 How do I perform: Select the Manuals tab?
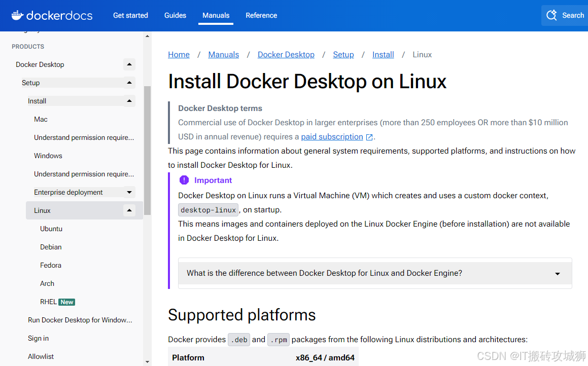216,15
